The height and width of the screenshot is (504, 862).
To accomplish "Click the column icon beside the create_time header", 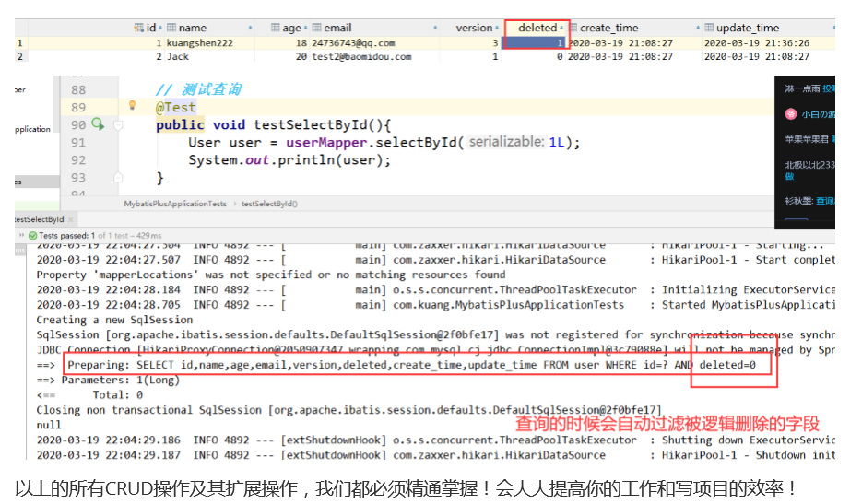I will tap(573, 28).
